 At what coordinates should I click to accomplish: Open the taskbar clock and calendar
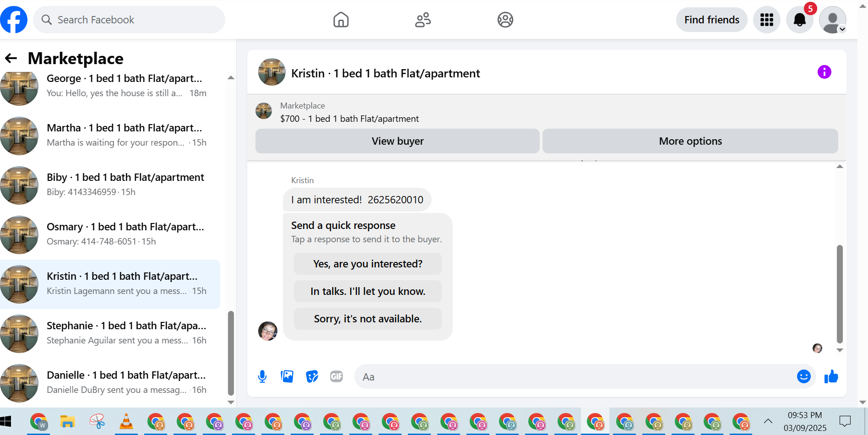coord(805,421)
